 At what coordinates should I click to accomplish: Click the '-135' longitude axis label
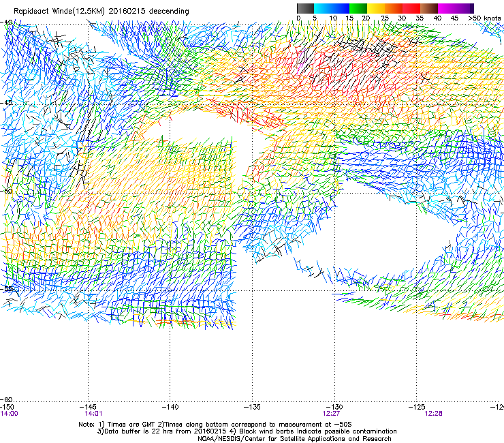point(252,407)
